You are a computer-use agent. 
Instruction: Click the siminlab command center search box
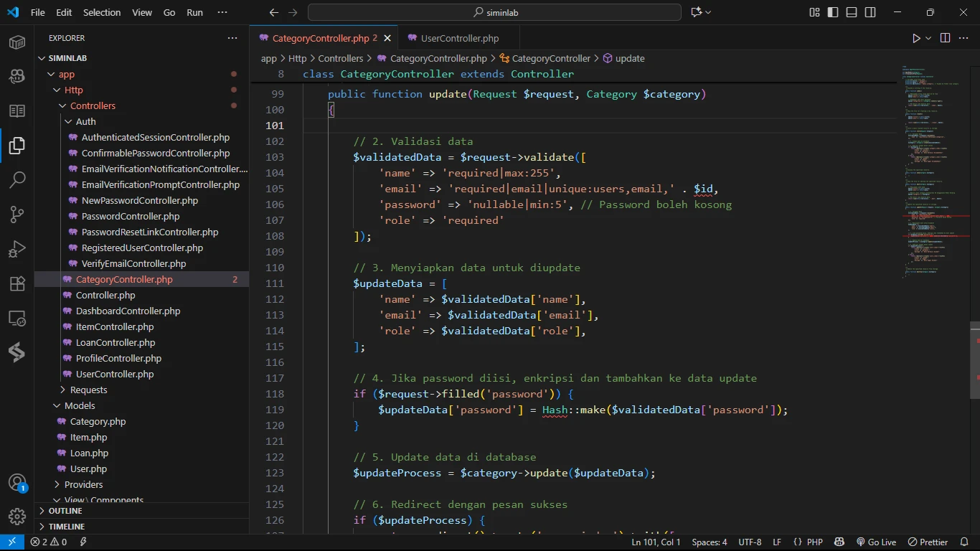(x=494, y=12)
